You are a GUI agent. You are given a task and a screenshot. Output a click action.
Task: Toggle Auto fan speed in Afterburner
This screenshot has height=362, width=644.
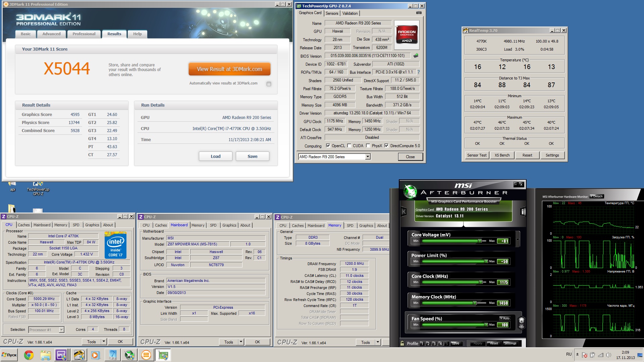[x=505, y=318]
